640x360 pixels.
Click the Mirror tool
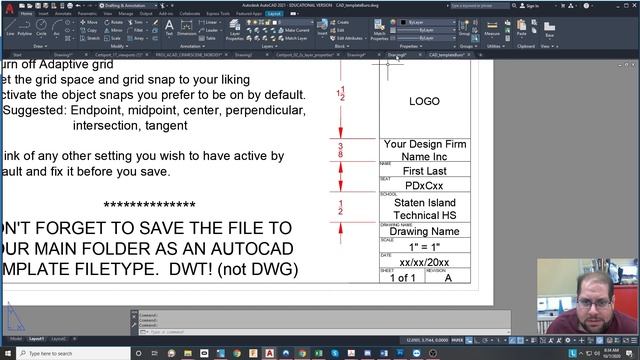click(x=113, y=30)
